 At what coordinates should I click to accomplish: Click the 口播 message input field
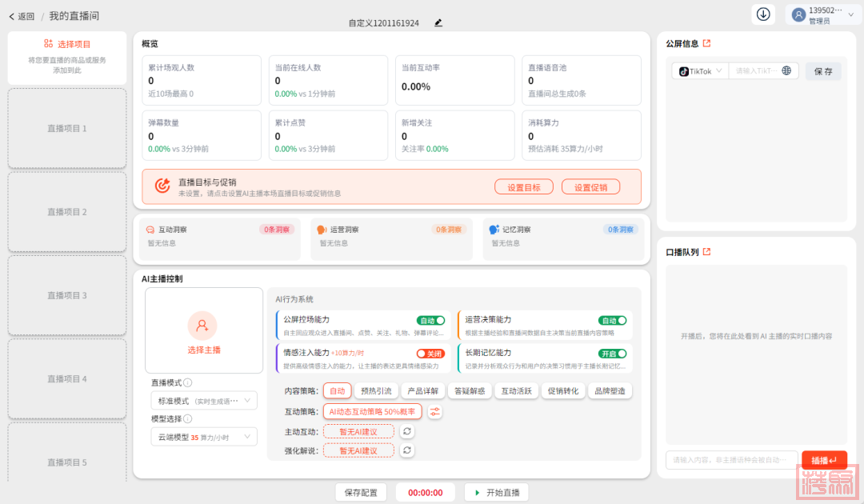730,460
